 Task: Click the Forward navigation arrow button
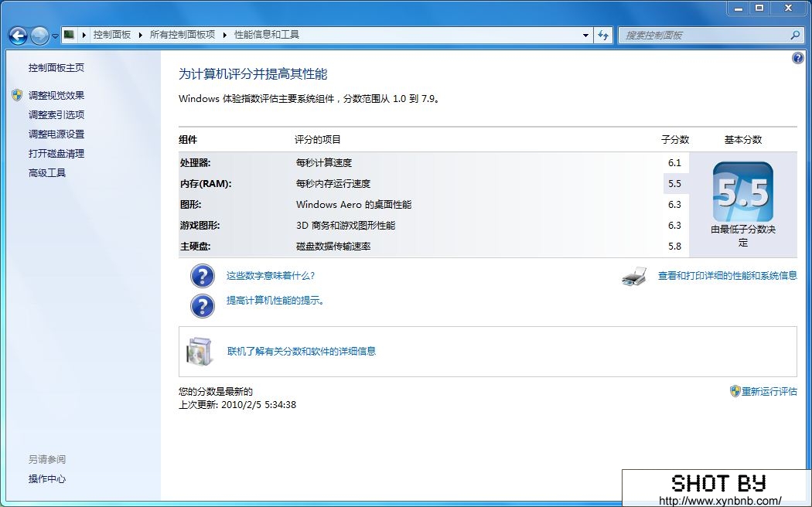point(39,36)
